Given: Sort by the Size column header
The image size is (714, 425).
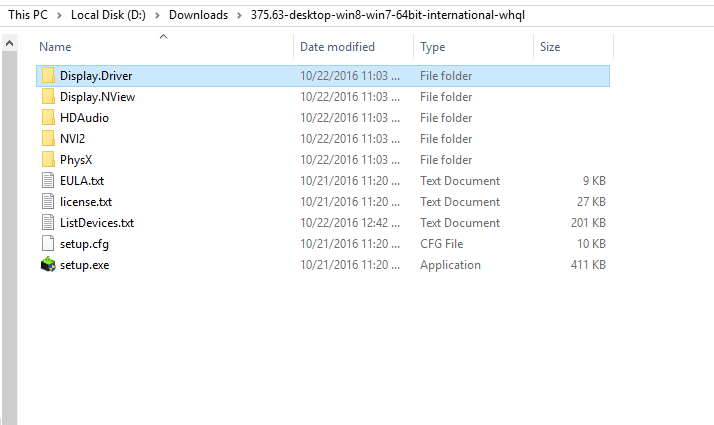Looking at the screenshot, I should click(x=574, y=46).
